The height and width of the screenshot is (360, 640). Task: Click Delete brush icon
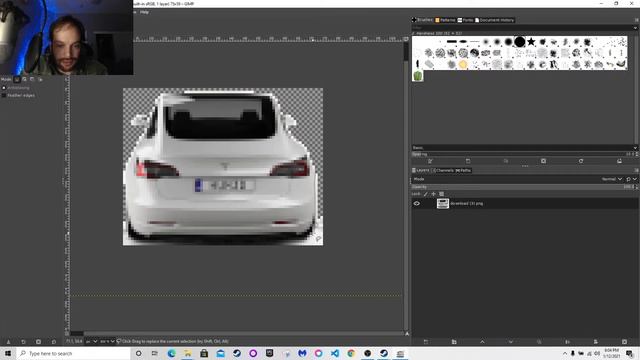[x=543, y=161]
